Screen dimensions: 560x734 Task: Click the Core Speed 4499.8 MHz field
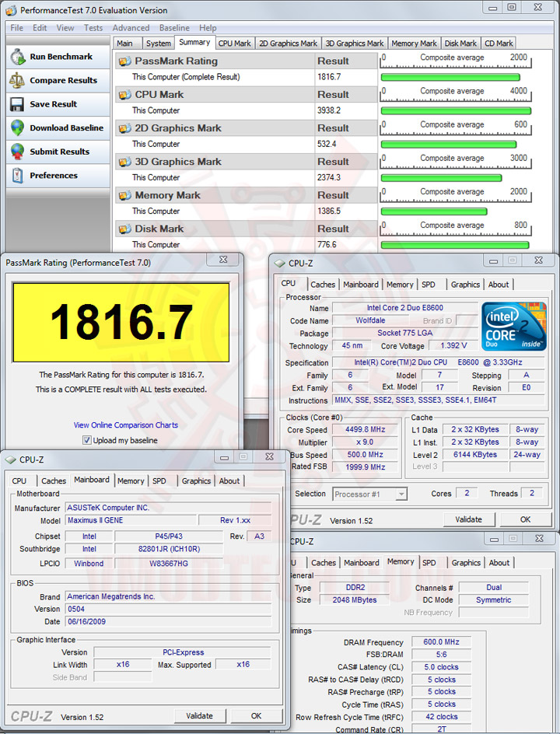pyautogui.click(x=366, y=430)
